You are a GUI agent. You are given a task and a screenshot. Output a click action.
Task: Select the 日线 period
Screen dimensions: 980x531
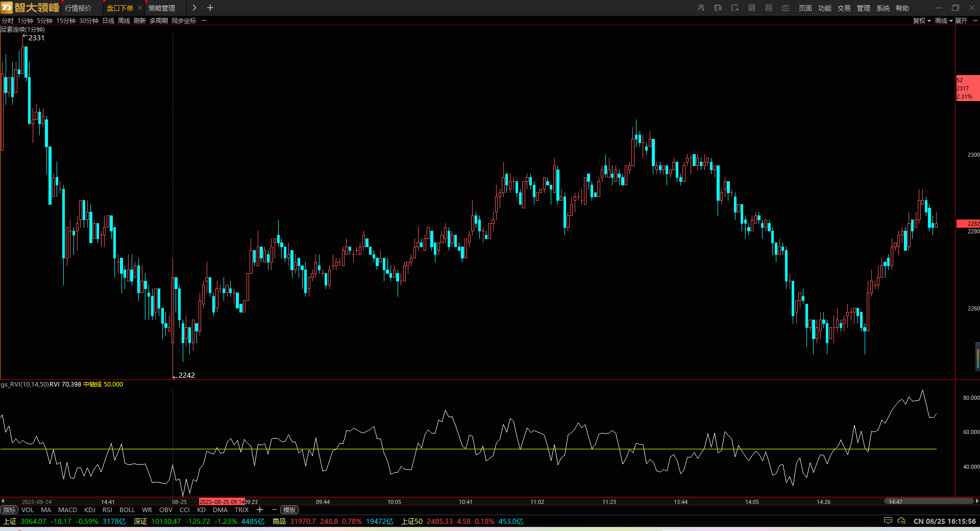[x=108, y=20]
